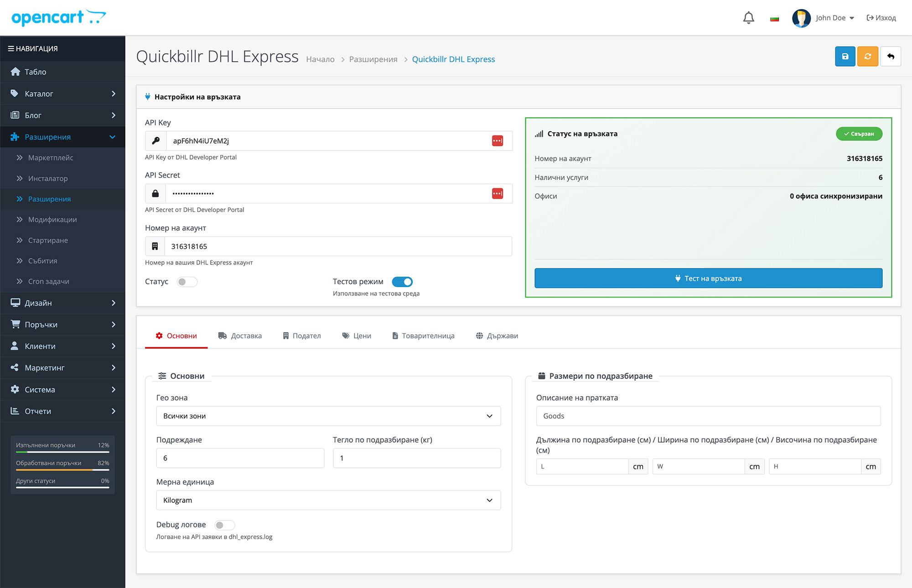Switch to the Товарителница tab
The image size is (912, 588).
click(x=423, y=336)
